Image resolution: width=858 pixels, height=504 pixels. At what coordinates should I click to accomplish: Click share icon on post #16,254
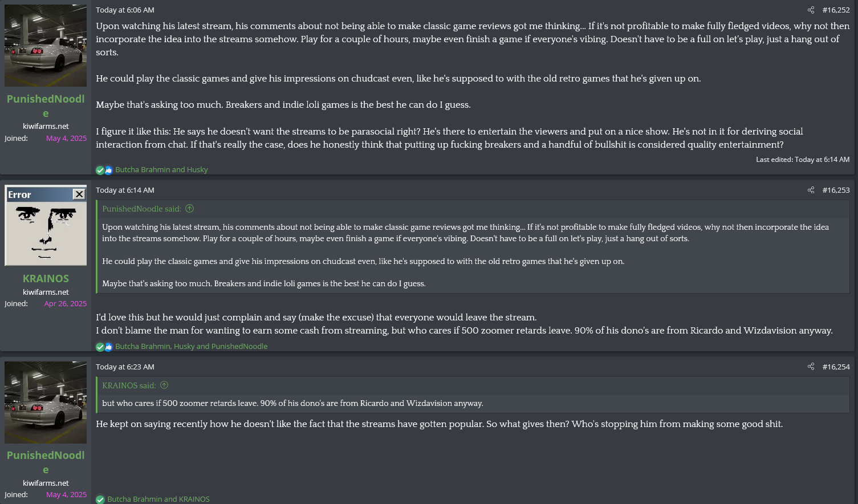point(811,367)
